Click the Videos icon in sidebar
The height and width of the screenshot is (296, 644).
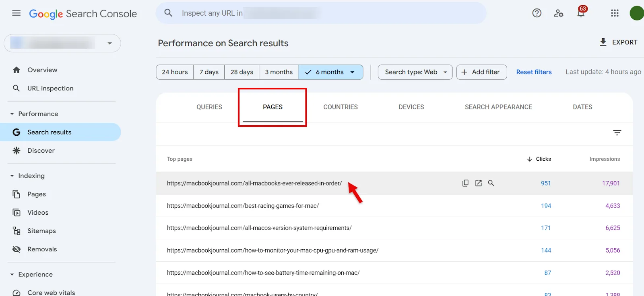tap(17, 213)
